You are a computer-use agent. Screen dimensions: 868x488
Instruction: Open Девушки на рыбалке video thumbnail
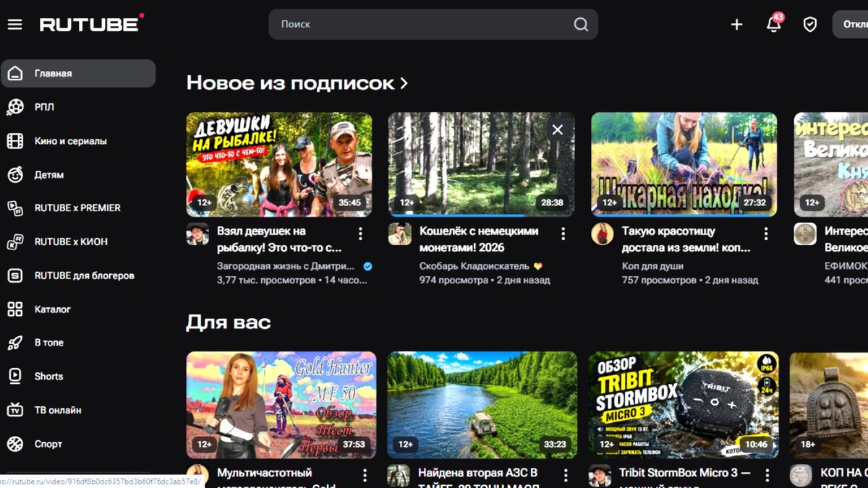(x=279, y=164)
